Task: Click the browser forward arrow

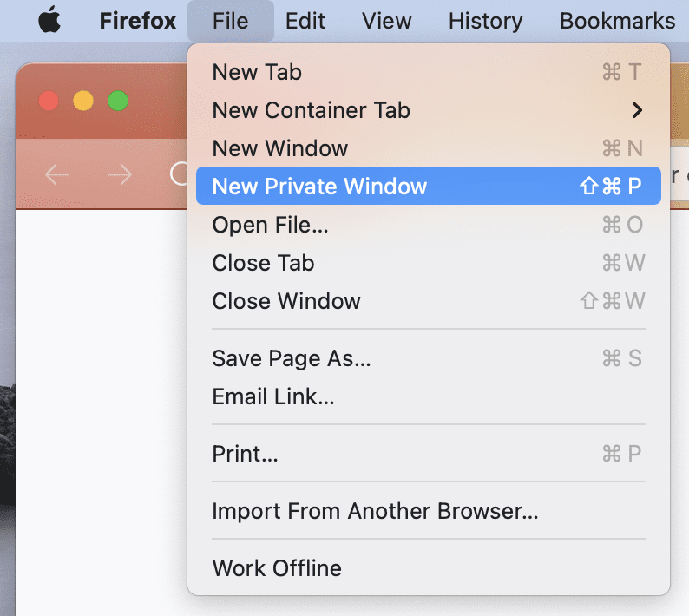Action: (x=119, y=175)
